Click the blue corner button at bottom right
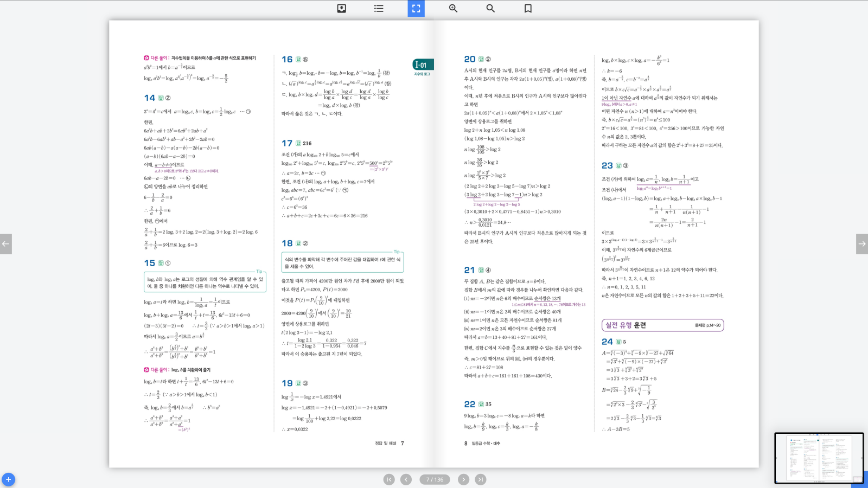Image resolution: width=868 pixels, height=488 pixels. (860, 480)
